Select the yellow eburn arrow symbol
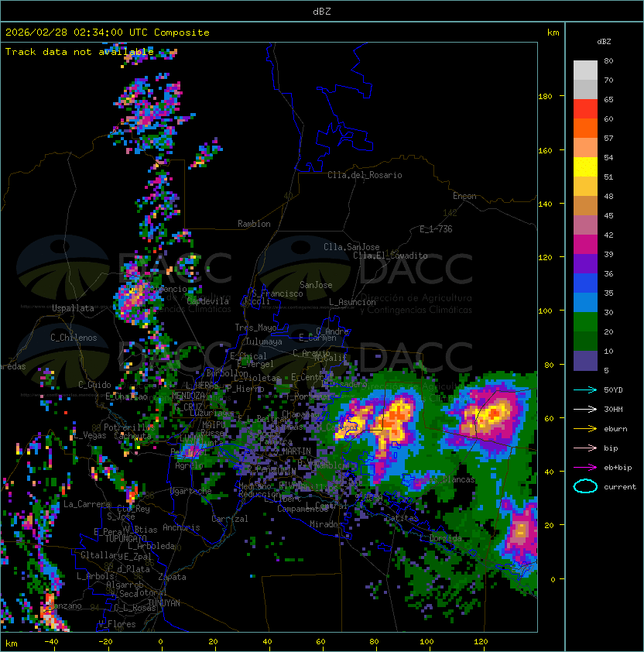Screen dimensions: 644x652 tap(585, 429)
